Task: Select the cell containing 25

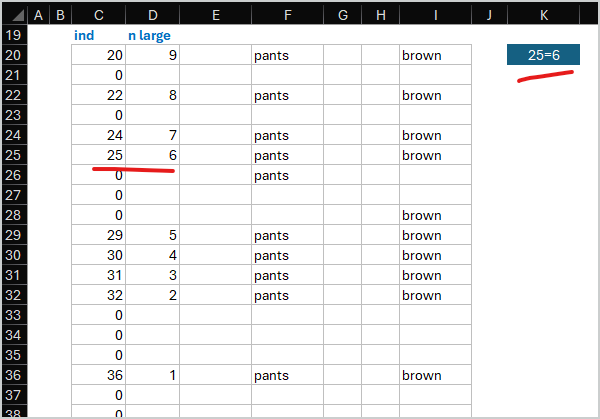Action: point(99,155)
